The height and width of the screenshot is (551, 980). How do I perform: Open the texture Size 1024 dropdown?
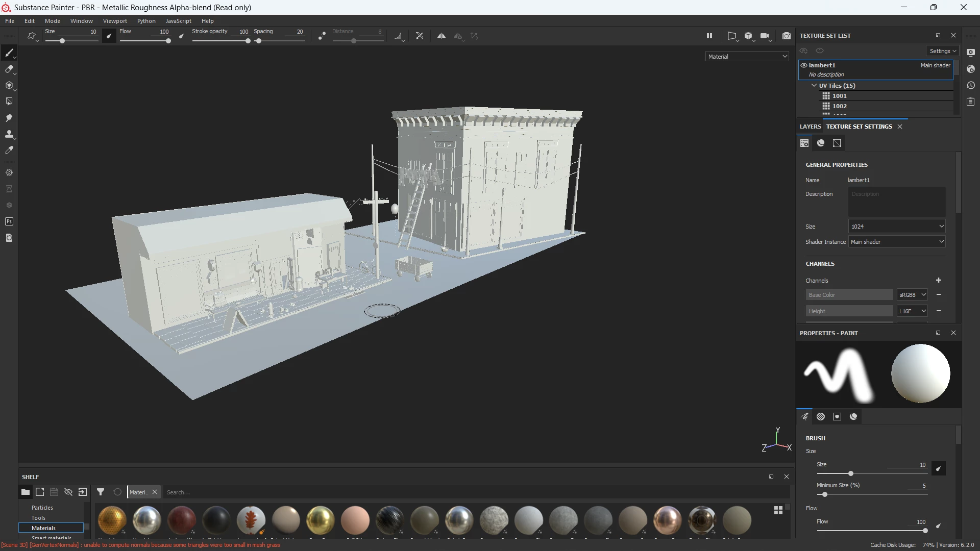tap(896, 227)
